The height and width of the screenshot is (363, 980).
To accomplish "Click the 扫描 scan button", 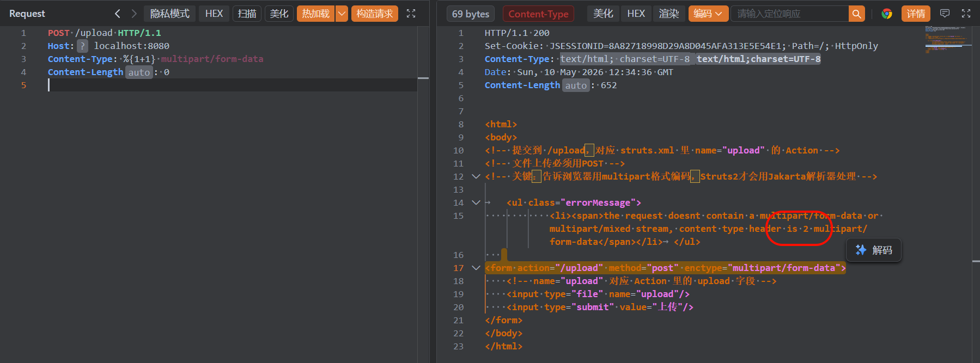I will [247, 14].
